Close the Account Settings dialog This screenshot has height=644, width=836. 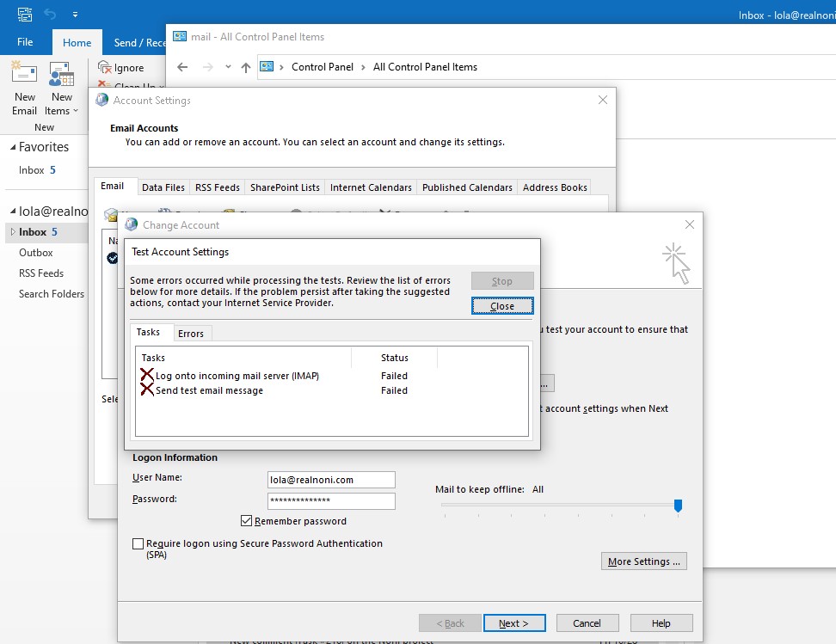tap(602, 100)
